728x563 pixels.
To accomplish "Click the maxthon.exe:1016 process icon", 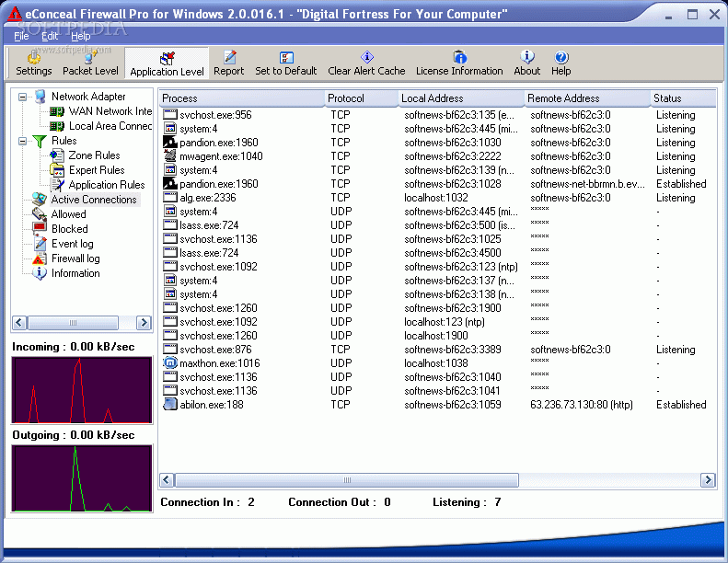I will tap(170, 363).
